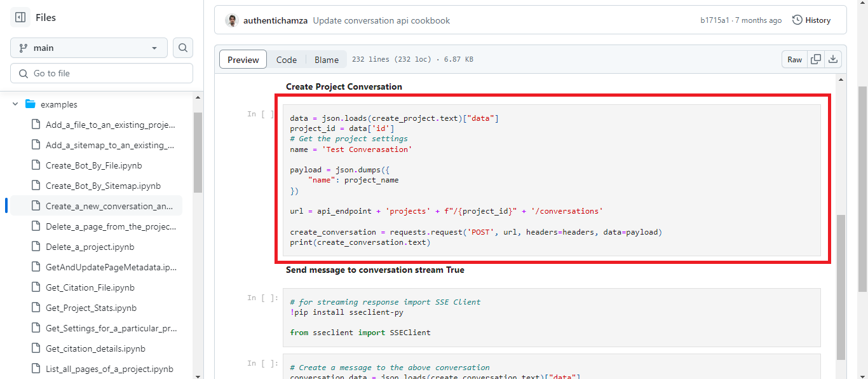Click the file icon beside Create_Bot_By_File.ipynb
The width and height of the screenshot is (868, 379).
(x=35, y=165)
